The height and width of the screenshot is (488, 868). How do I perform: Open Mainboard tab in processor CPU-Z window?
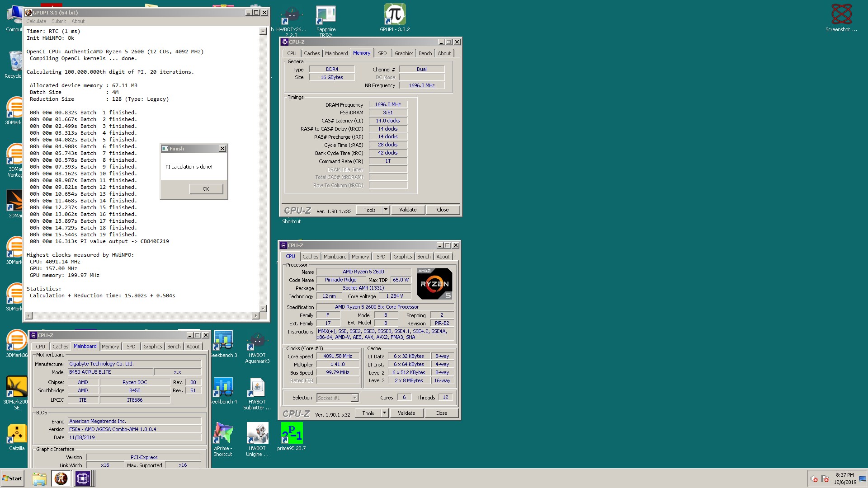[x=335, y=257]
